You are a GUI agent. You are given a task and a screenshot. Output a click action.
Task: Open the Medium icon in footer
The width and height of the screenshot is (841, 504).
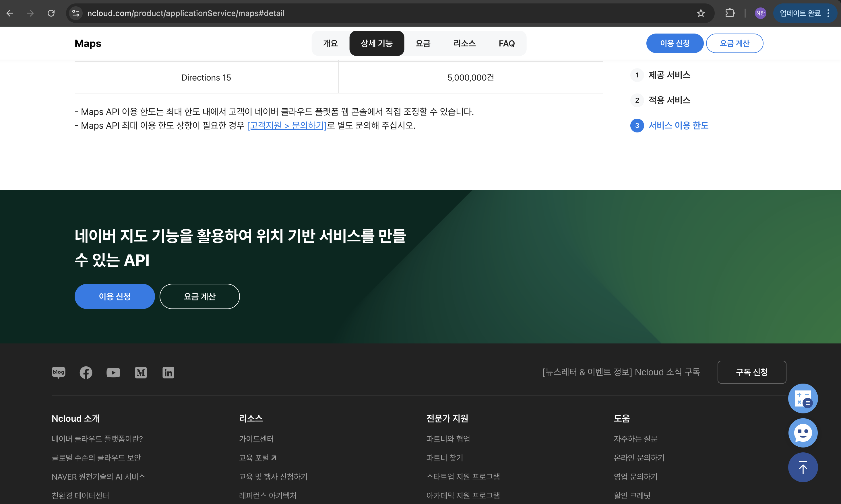click(x=141, y=373)
